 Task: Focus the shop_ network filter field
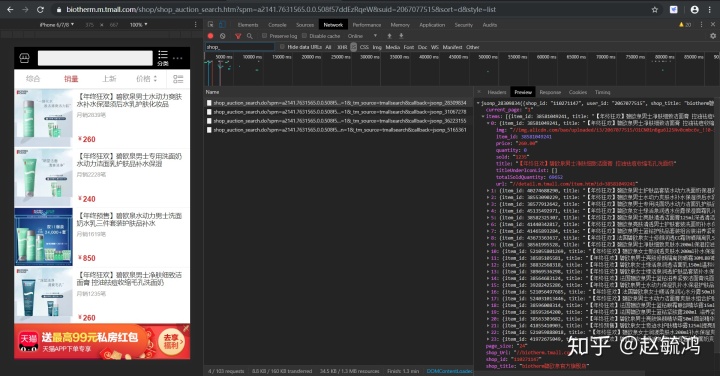pyautogui.click(x=239, y=47)
